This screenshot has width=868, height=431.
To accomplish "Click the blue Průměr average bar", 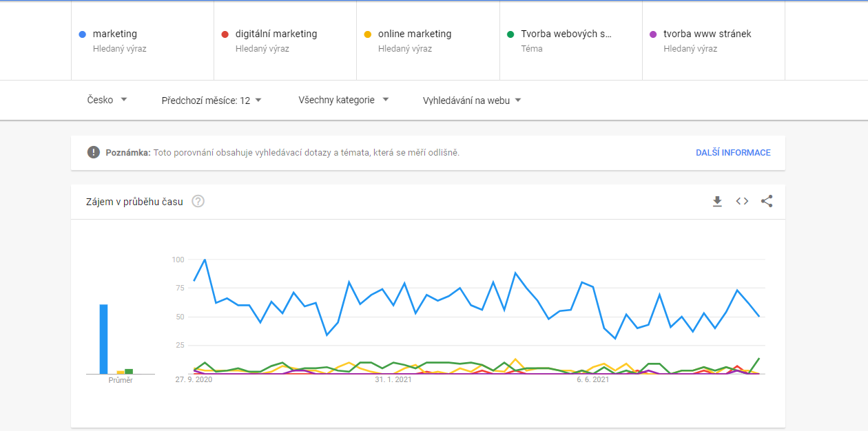I will tap(104, 339).
